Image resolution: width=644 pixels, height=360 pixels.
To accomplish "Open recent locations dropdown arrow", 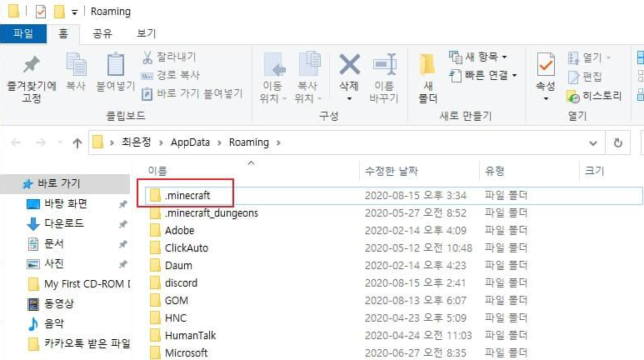I will click(x=60, y=142).
